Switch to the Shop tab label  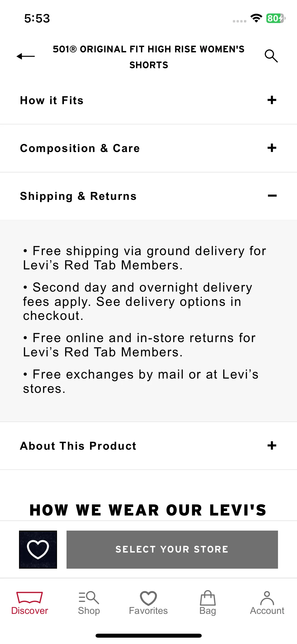click(x=89, y=611)
